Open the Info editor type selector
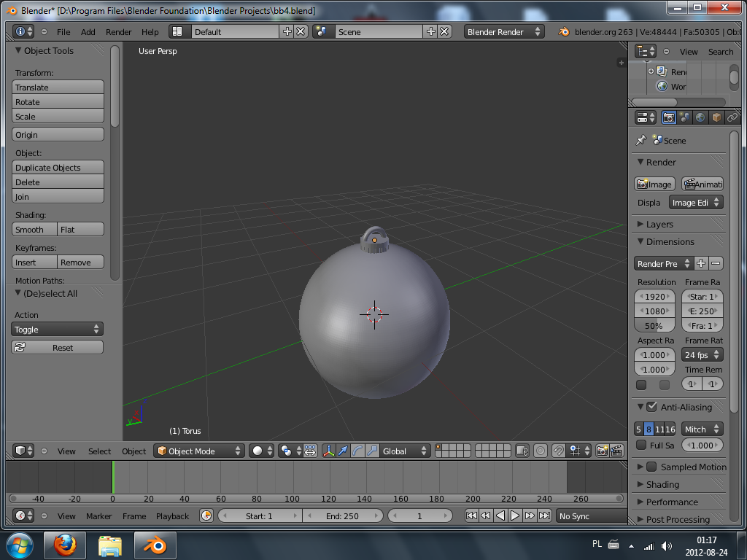The image size is (747, 560). (x=23, y=31)
